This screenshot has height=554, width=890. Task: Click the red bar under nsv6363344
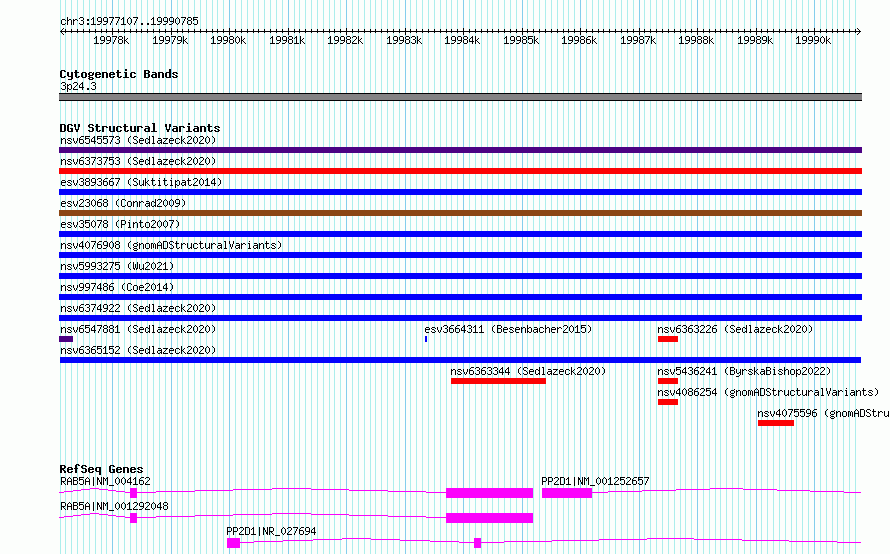[498, 381]
